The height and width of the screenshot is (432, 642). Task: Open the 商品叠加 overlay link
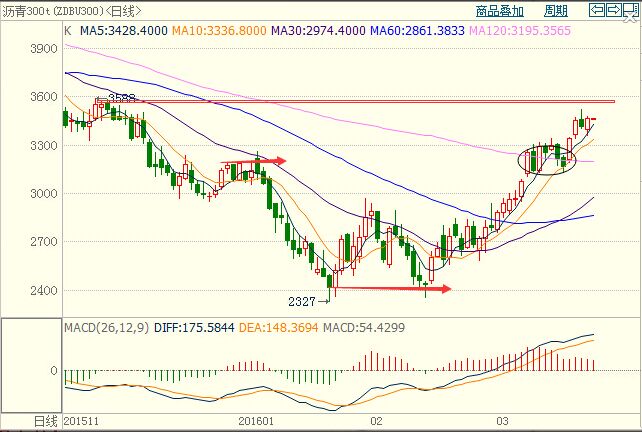(499, 11)
